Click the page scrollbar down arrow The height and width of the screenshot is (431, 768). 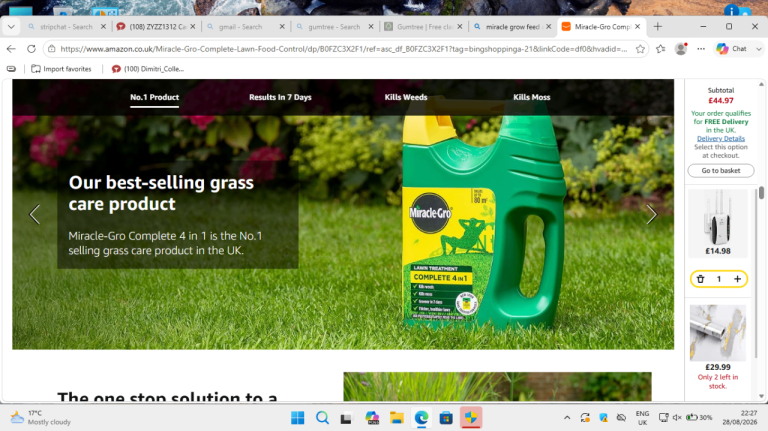pyautogui.click(x=761, y=396)
